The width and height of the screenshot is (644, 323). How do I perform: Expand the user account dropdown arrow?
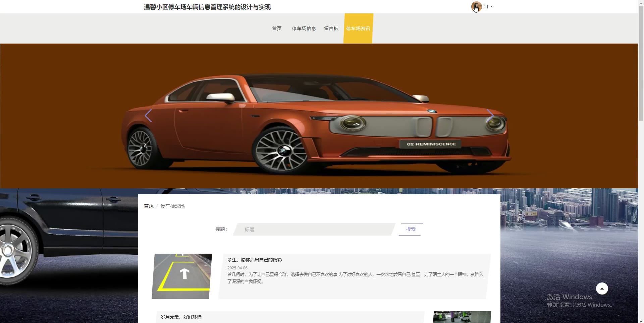tap(492, 7)
